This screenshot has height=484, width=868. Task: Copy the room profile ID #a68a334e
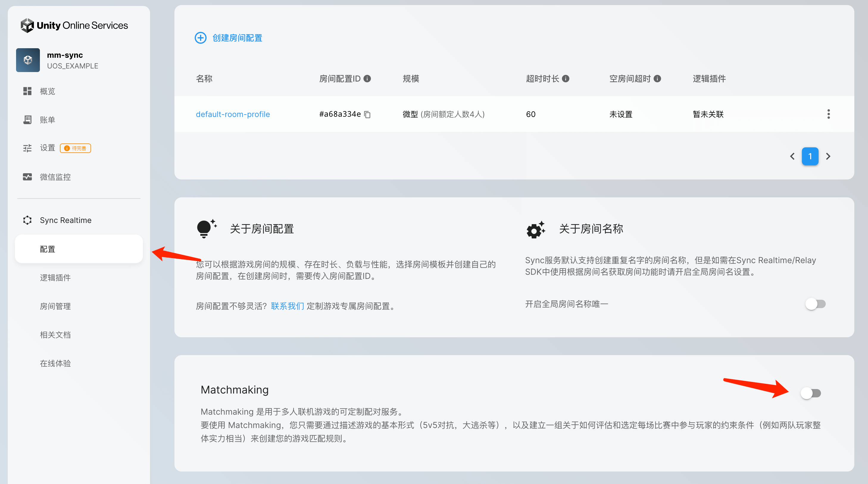367,115
